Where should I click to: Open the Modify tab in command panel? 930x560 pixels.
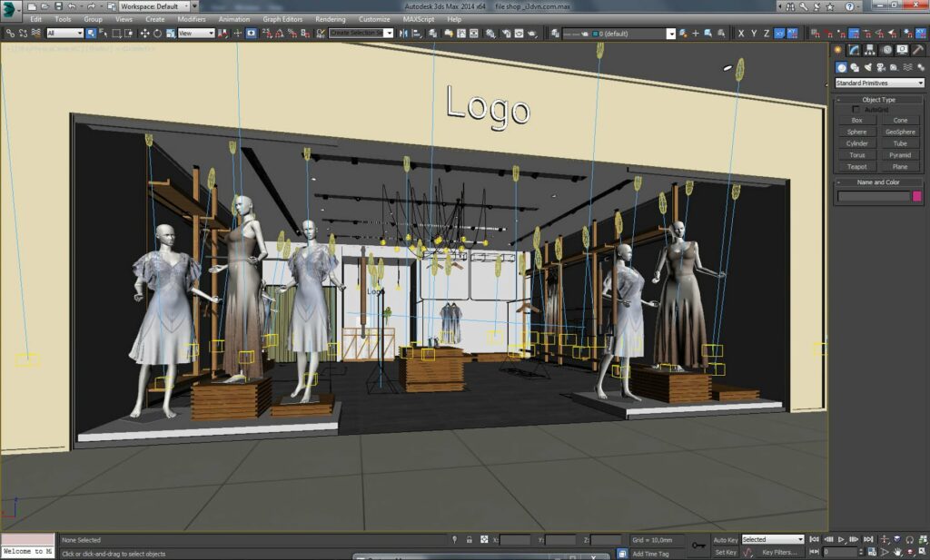[x=854, y=50]
